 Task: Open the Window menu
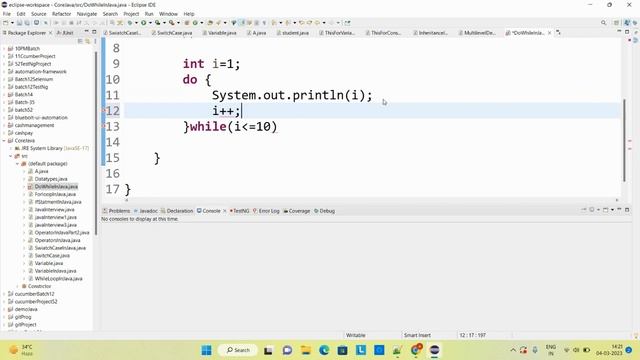click(168, 14)
